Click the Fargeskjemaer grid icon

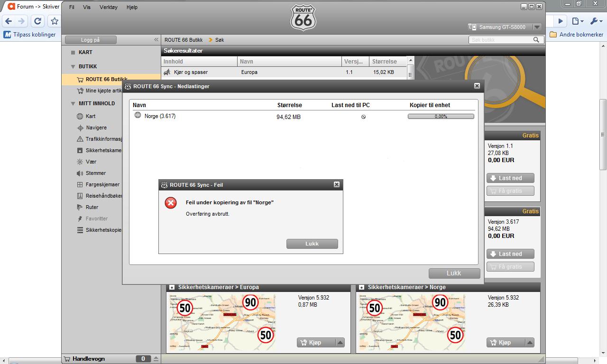80,184
